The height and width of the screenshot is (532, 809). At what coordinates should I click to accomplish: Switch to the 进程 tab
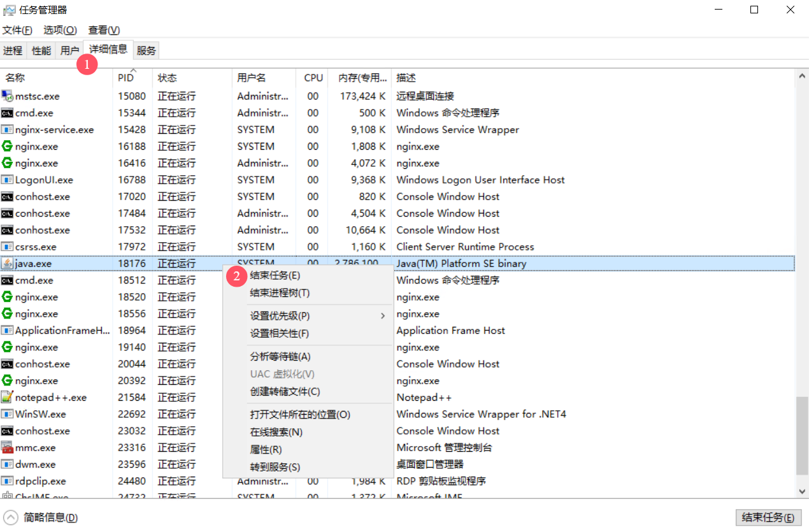coord(13,50)
